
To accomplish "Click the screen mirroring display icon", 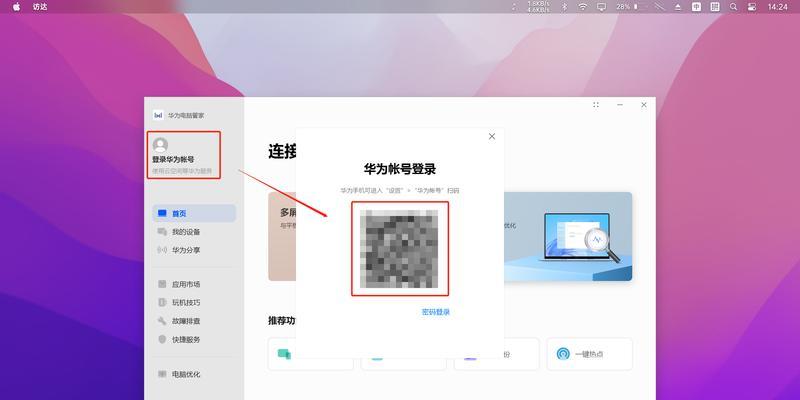I will [x=602, y=7].
